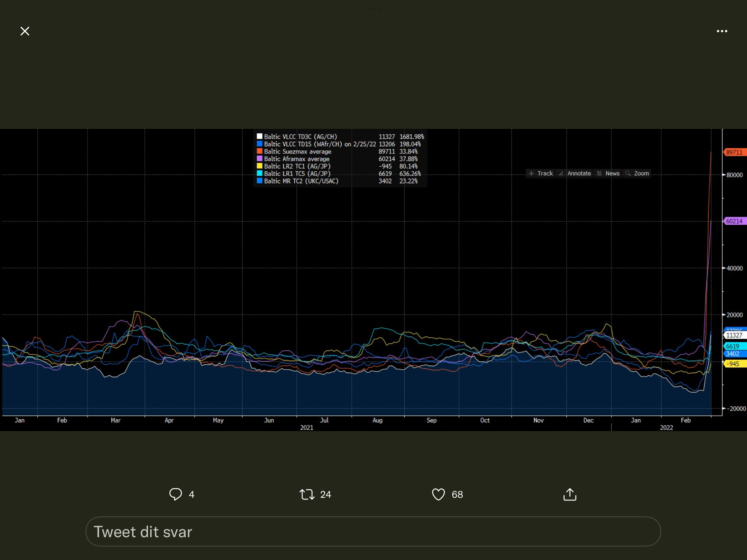Click cyan swatch for Baltic LR1 TC5
Image resolution: width=747 pixels, height=560 pixels.
pyautogui.click(x=259, y=173)
